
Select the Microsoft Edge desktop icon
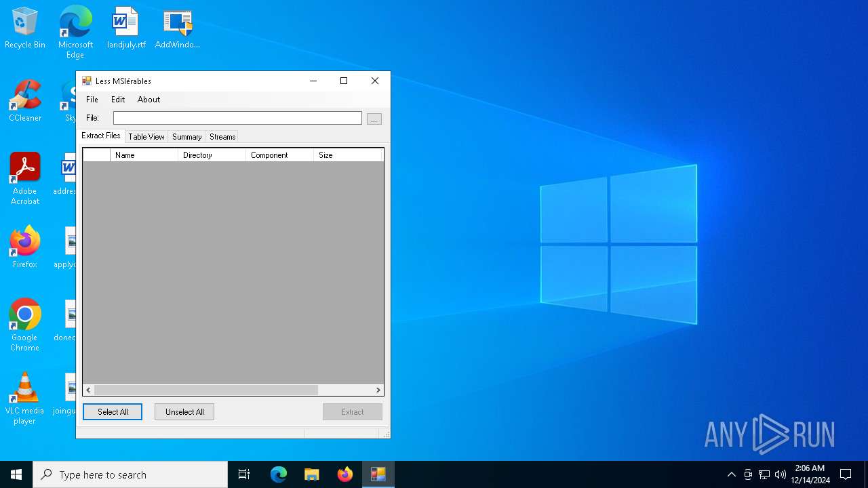(75, 32)
